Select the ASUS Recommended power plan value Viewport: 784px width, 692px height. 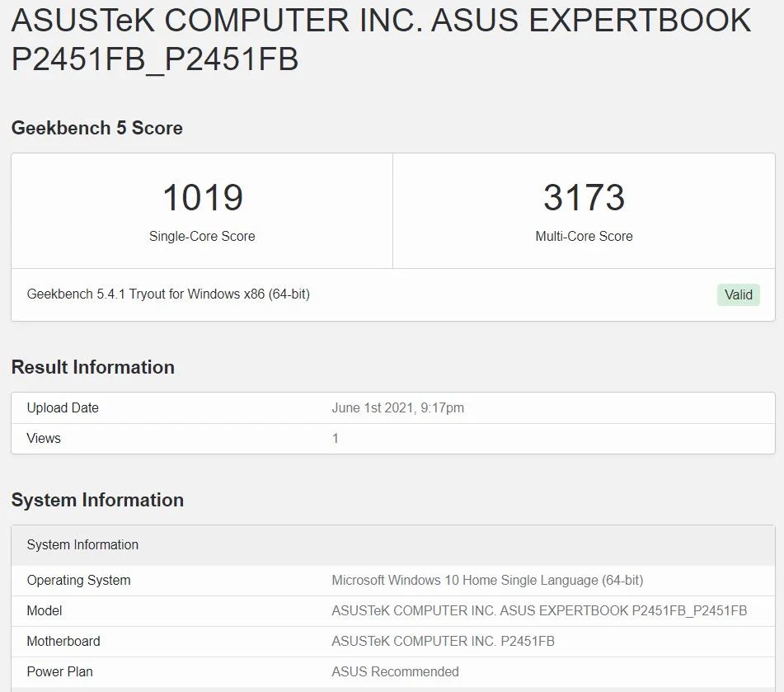tap(395, 672)
